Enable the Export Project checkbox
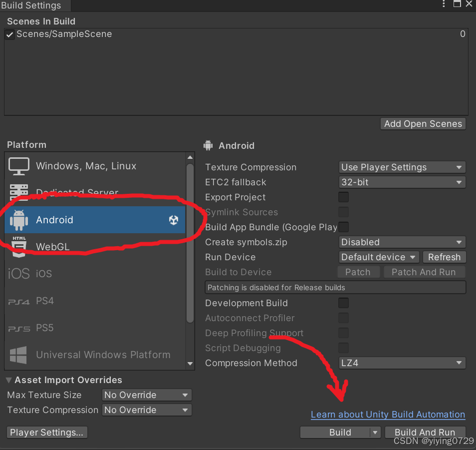476x450 pixels. click(x=343, y=197)
